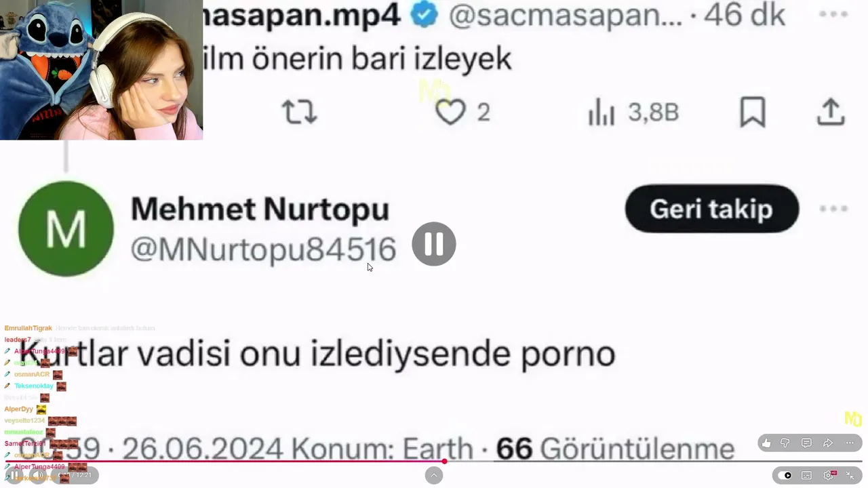Dislike the video with the thumbs-down icon
Image resolution: width=868 pixels, height=488 pixels.
tap(785, 443)
